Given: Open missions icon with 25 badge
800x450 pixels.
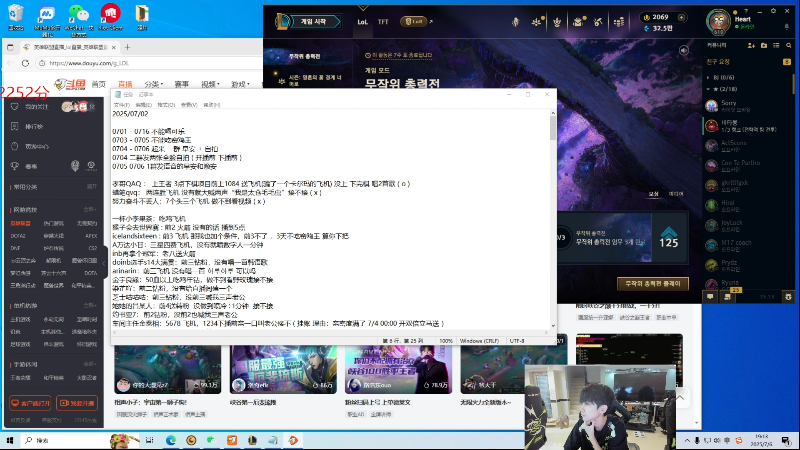Looking at the screenshot, I should tap(728, 296).
